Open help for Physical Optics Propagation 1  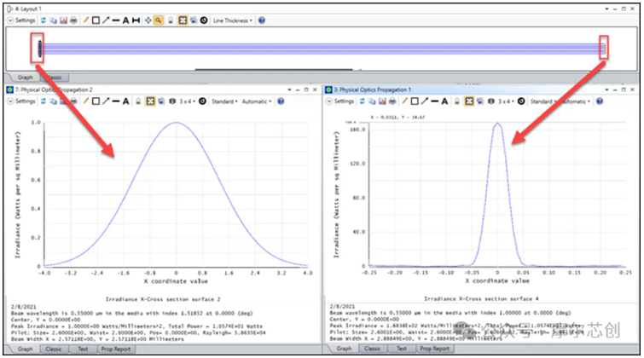click(600, 101)
